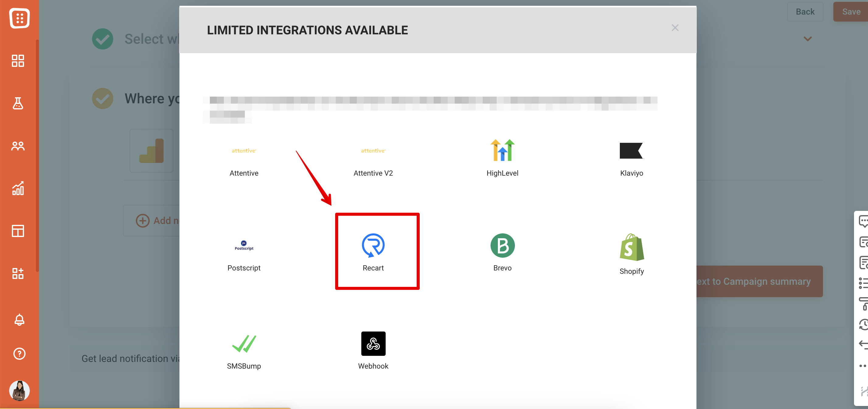Click the green check next to Select

[102, 39]
